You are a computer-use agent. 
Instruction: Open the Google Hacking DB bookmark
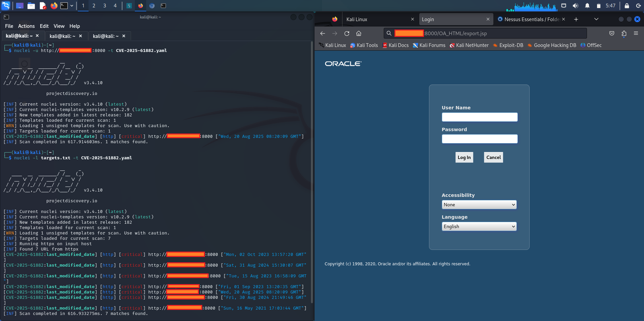[552, 45]
